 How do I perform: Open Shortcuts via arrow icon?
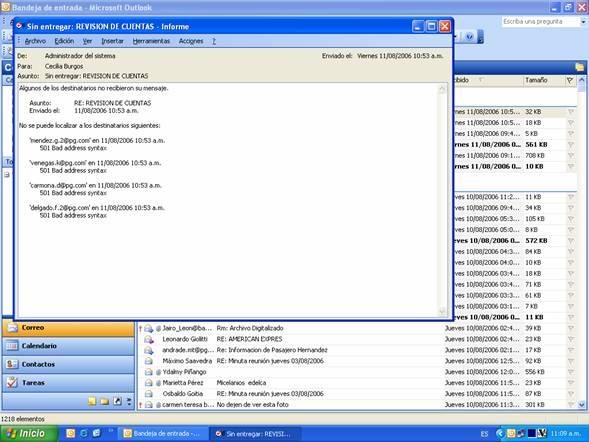(x=118, y=401)
